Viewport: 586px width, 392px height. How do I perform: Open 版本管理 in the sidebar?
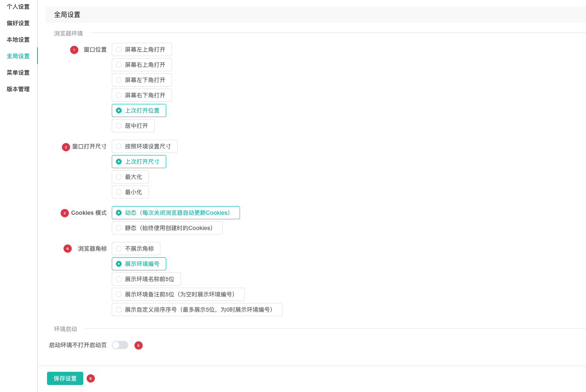(x=18, y=89)
